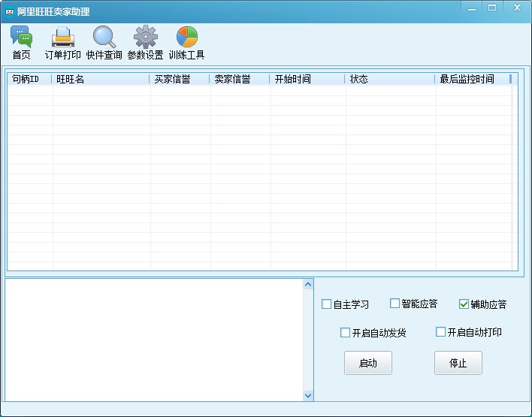Sort by 旺旺名 column header

pos(101,79)
